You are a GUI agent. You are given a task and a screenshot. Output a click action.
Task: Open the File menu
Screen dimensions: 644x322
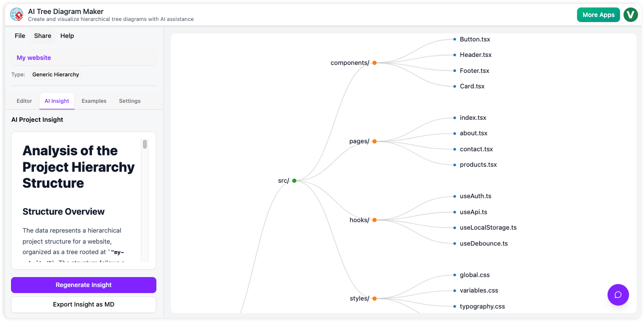(19, 35)
